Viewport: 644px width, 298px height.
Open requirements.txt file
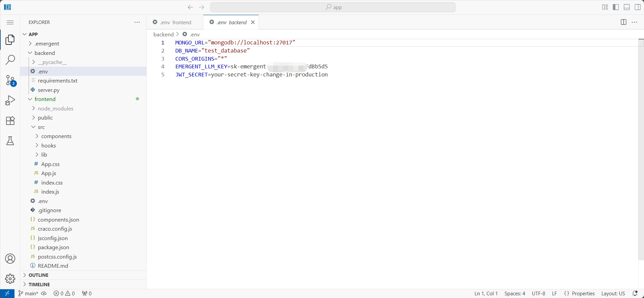click(x=83, y=81)
